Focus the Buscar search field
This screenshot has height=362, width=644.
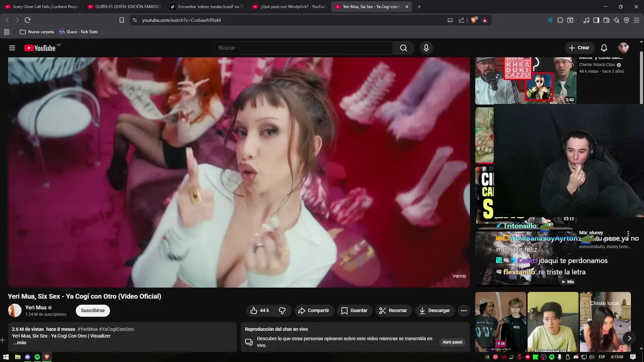[x=303, y=48]
